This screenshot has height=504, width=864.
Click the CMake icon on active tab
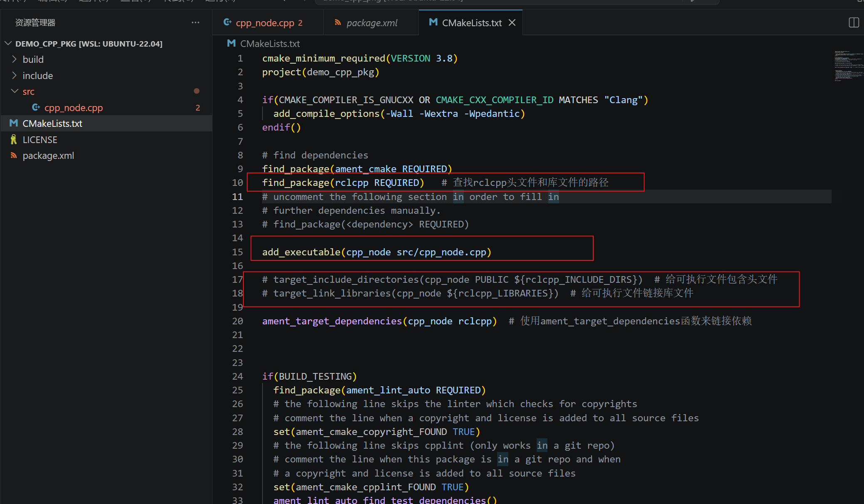433,22
